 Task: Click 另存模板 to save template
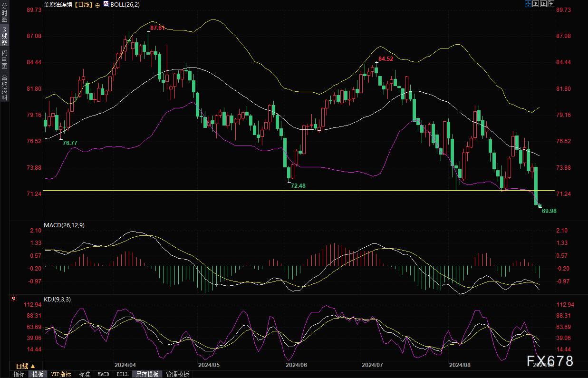pyautogui.click(x=147, y=374)
